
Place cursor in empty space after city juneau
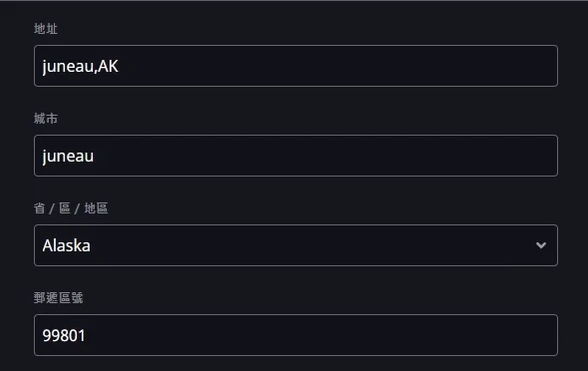tap(326, 156)
